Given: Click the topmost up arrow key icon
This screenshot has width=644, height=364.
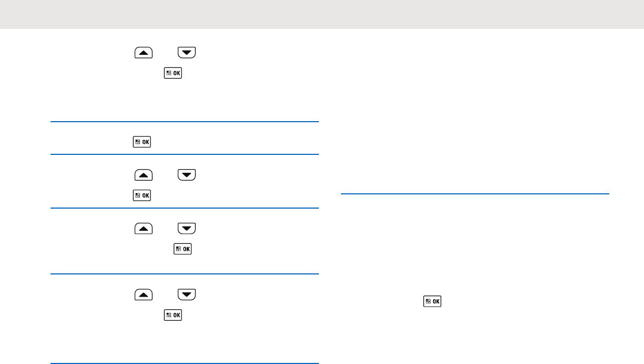Looking at the screenshot, I should pyautogui.click(x=144, y=52).
